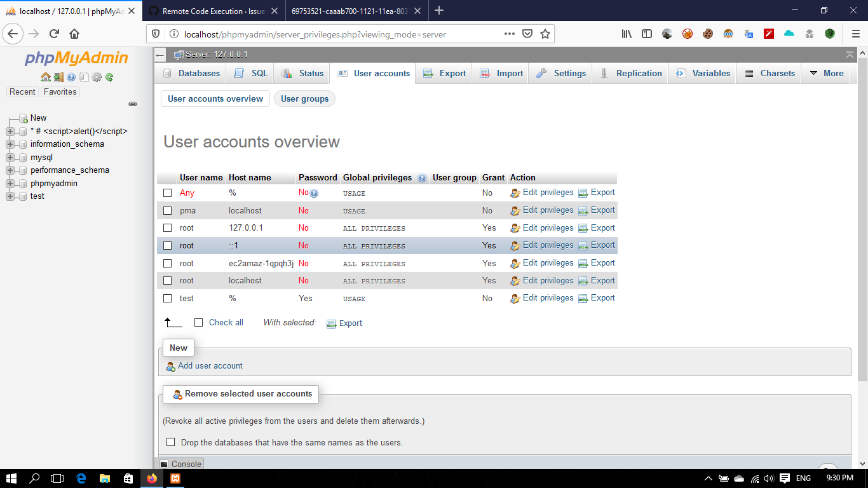Open Firefox from the taskbar

pyautogui.click(x=152, y=478)
